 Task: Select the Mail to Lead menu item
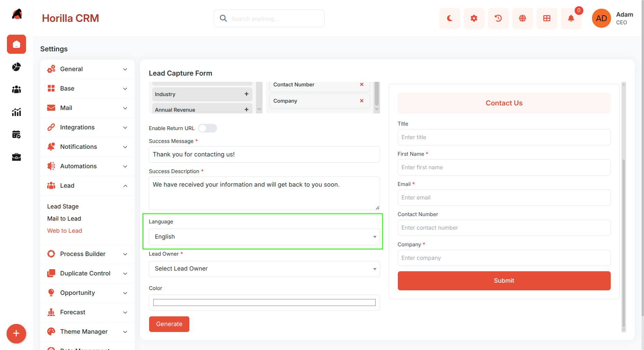click(x=64, y=219)
